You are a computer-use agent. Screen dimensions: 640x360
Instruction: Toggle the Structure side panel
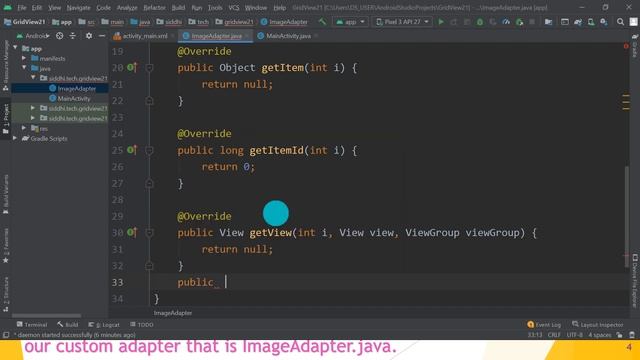point(5,295)
